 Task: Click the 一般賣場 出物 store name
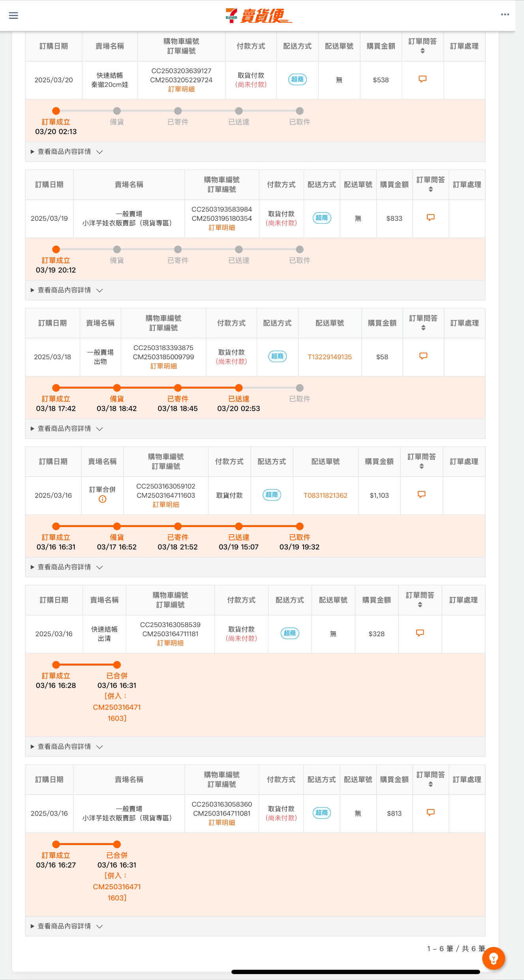pyautogui.click(x=100, y=357)
